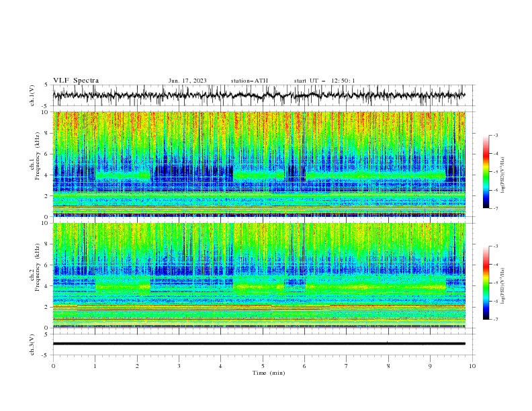This screenshot has width=532, height=411.
Task: Click the 'start UT = 12:50:1' text
Action: pos(324,81)
